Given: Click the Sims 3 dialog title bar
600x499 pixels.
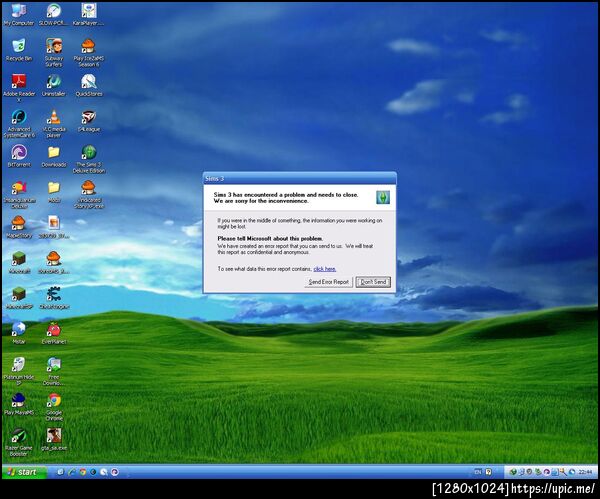Looking at the screenshot, I should (300, 178).
